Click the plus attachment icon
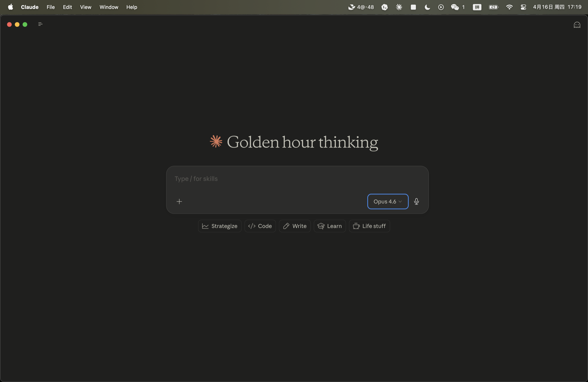The height and width of the screenshot is (382, 588). point(179,202)
